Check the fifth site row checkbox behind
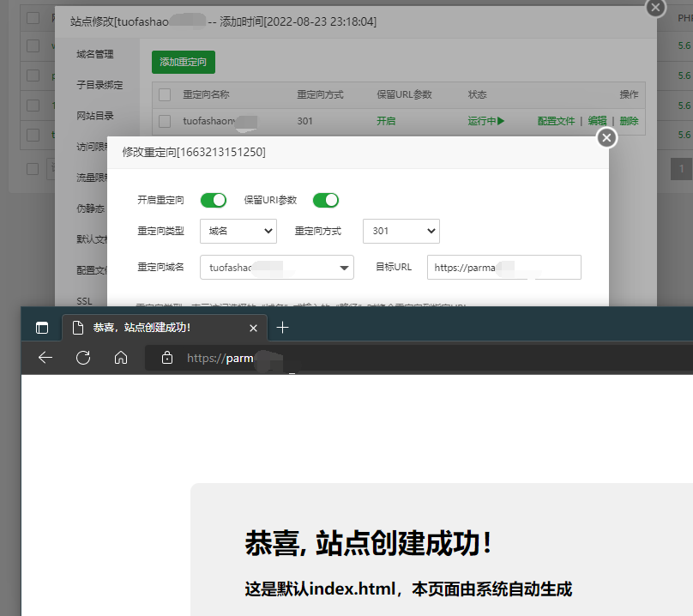The height and width of the screenshot is (616, 693). click(x=33, y=135)
